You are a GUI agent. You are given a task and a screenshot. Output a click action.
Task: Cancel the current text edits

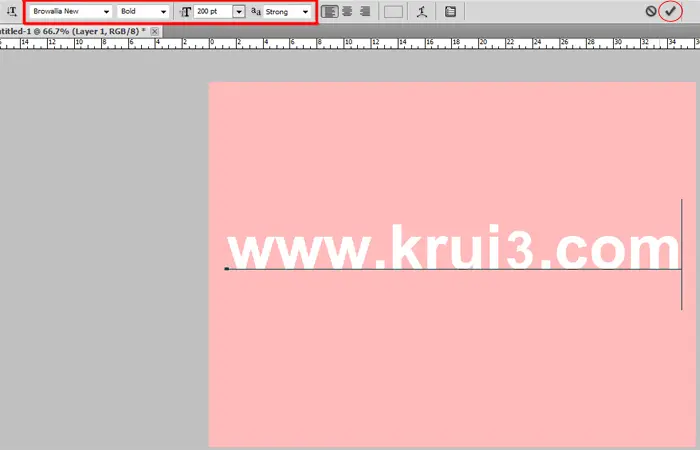pyautogui.click(x=651, y=12)
